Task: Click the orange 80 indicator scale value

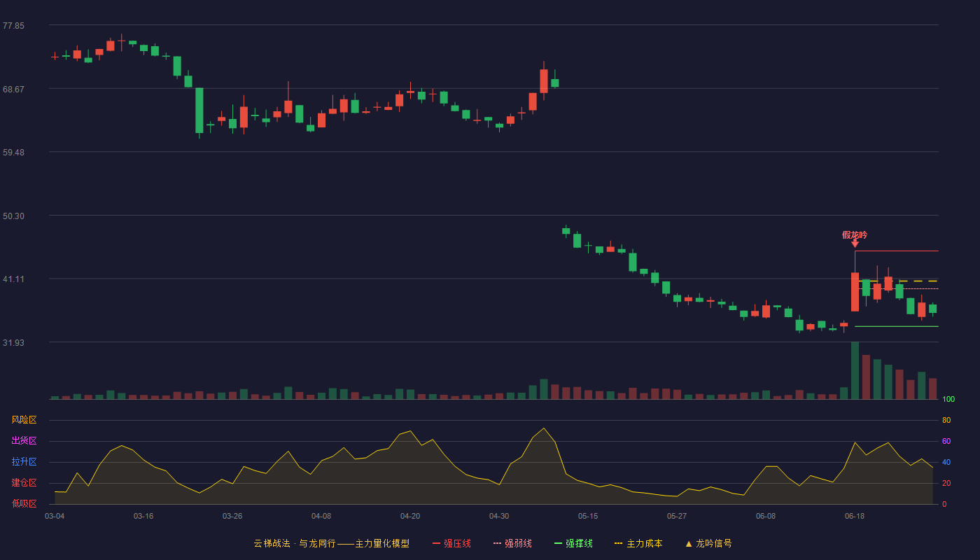Action: click(946, 420)
